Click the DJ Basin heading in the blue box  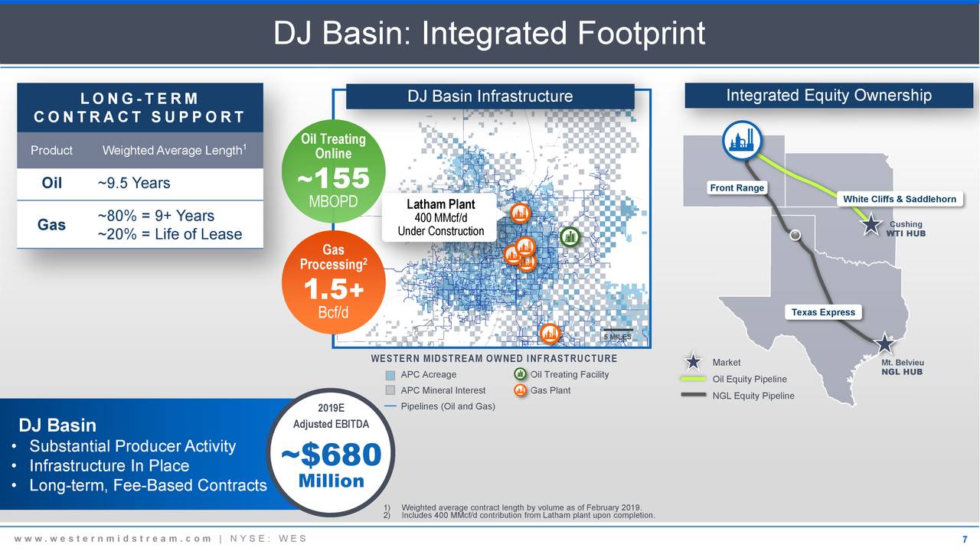point(57,425)
